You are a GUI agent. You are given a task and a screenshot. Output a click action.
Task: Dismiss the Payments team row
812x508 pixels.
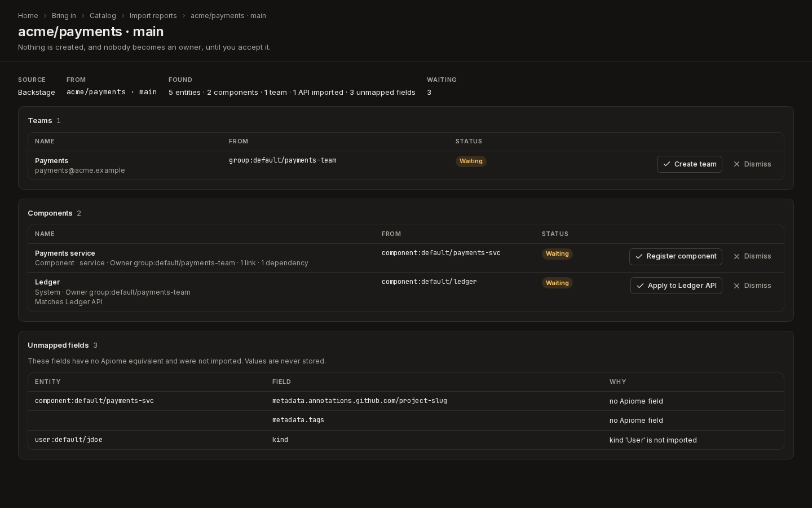point(752,164)
